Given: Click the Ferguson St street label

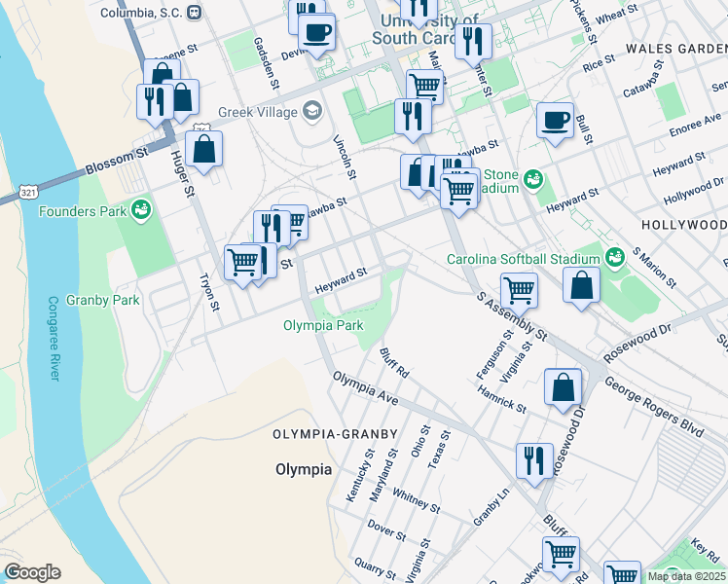Looking at the screenshot, I should coord(495,353).
